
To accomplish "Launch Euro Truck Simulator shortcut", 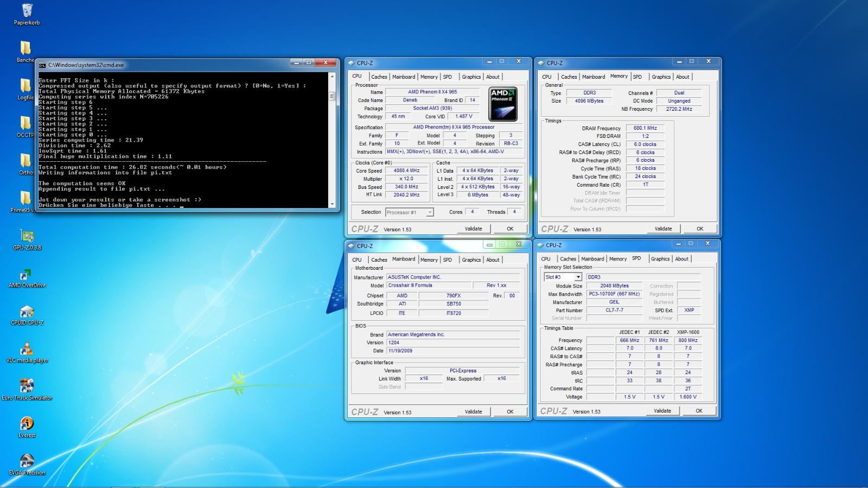I will point(27,386).
